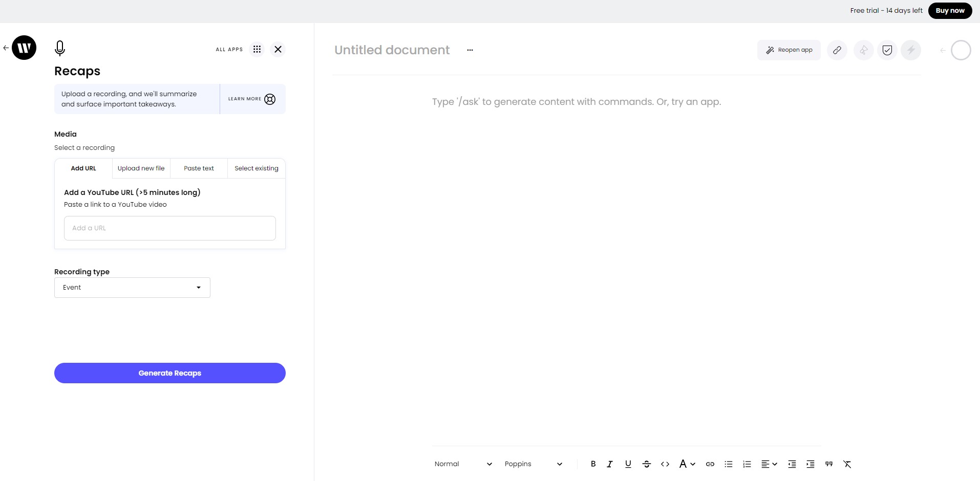Click the left arrow near profile circle
Image resolution: width=980 pixels, height=481 pixels.
(x=943, y=50)
